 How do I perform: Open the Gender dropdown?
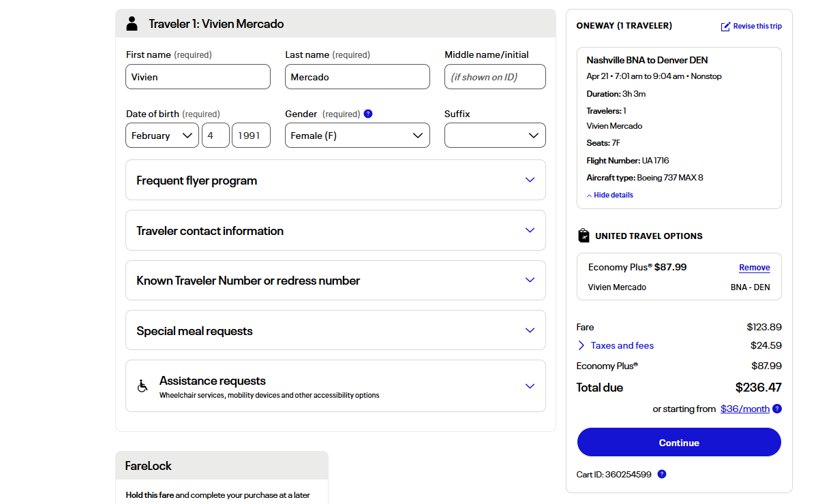tap(357, 136)
